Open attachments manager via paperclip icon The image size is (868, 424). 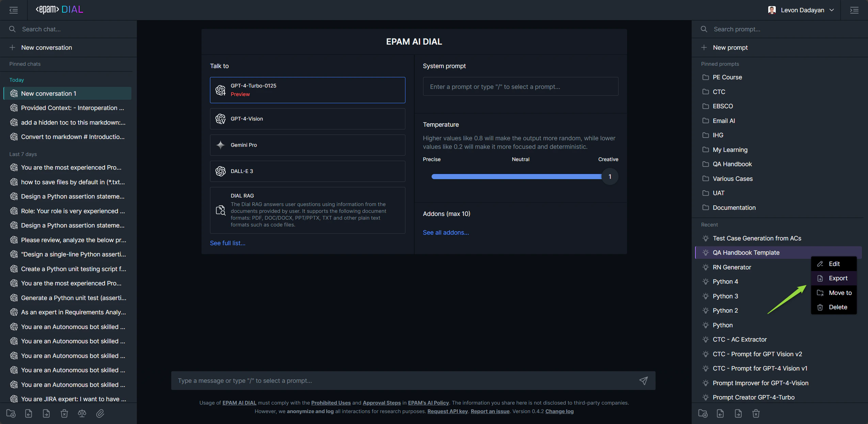coord(100,413)
